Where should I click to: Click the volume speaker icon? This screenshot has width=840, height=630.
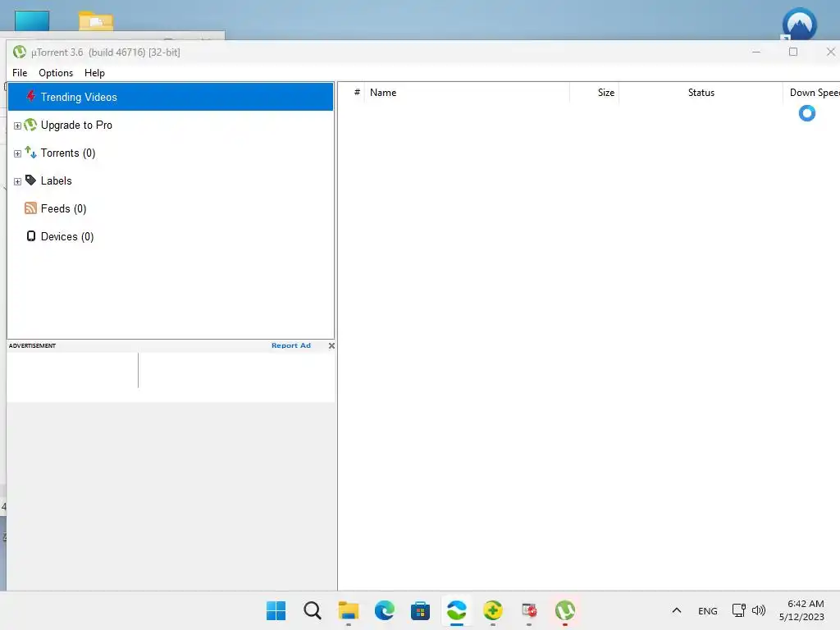click(759, 610)
